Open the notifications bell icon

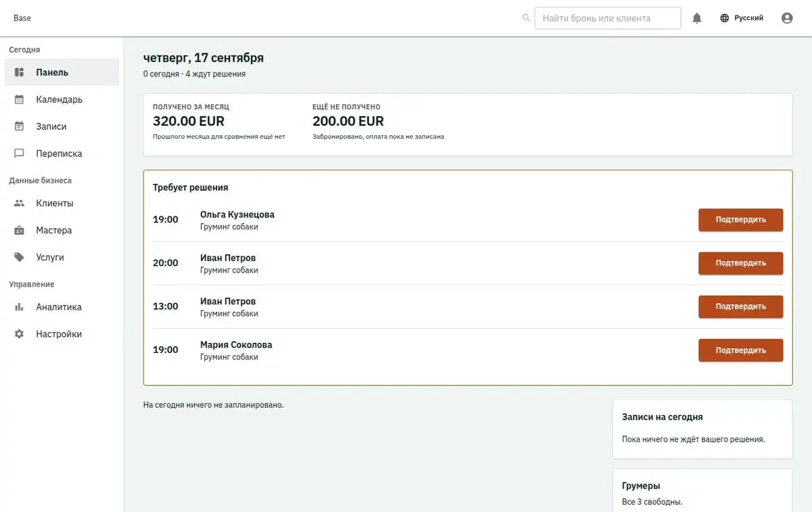697,18
